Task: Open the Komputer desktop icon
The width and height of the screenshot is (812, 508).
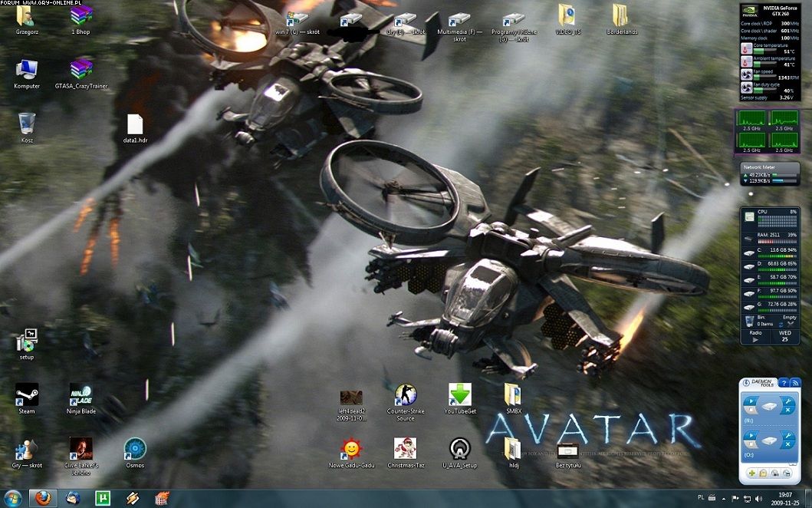Action: [26, 74]
